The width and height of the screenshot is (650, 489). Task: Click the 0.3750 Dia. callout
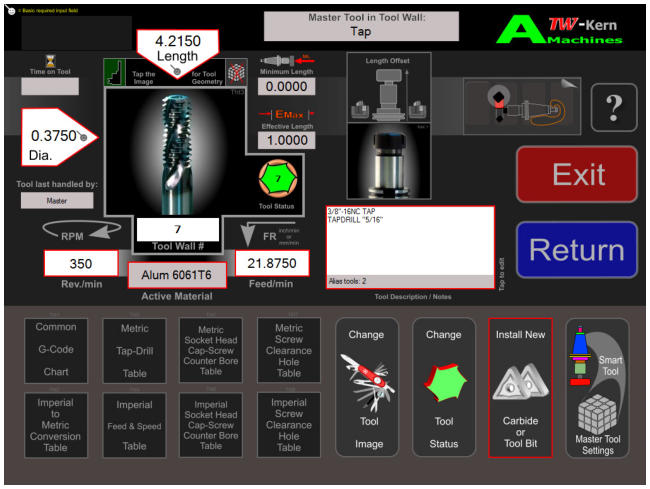click(56, 137)
